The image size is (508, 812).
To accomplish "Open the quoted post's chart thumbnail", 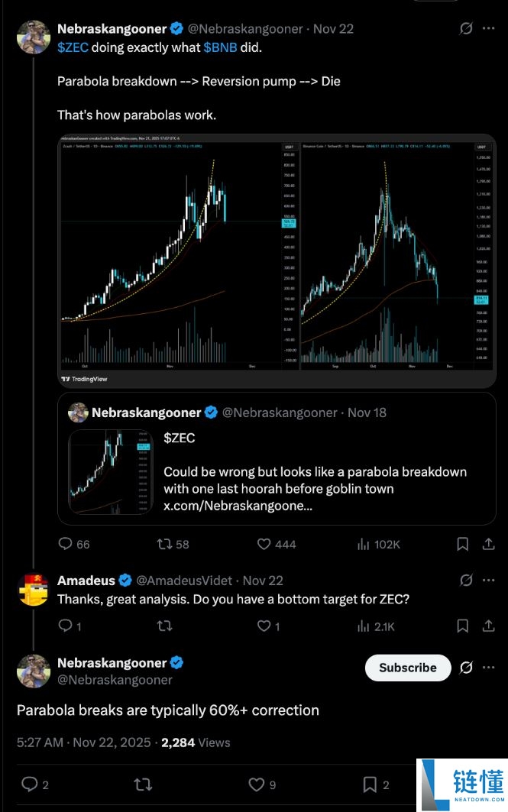I will [111, 471].
